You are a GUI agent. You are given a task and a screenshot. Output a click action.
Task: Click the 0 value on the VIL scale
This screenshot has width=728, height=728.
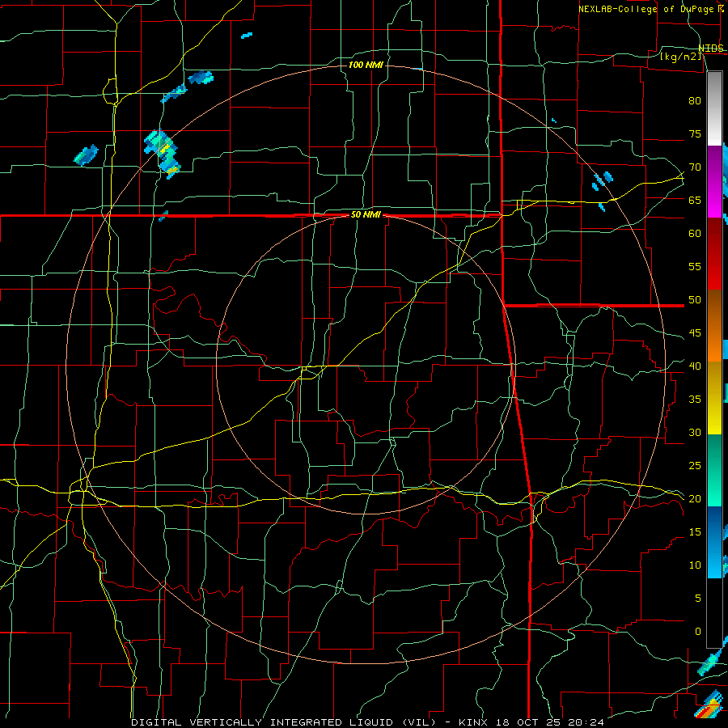point(698,632)
